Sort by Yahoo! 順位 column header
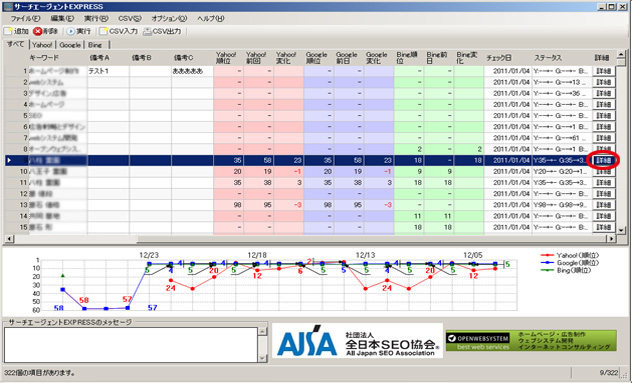Screen dimensions: 632x383 pyautogui.click(x=228, y=58)
